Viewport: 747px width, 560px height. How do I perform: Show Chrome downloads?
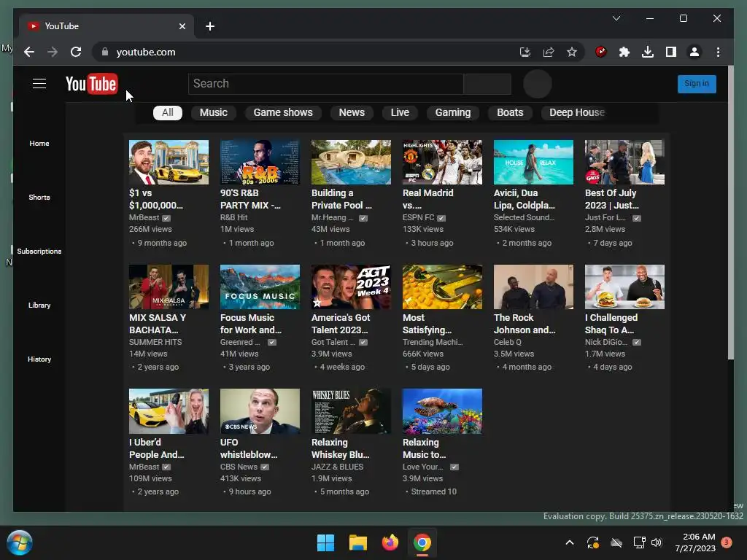[x=648, y=52]
